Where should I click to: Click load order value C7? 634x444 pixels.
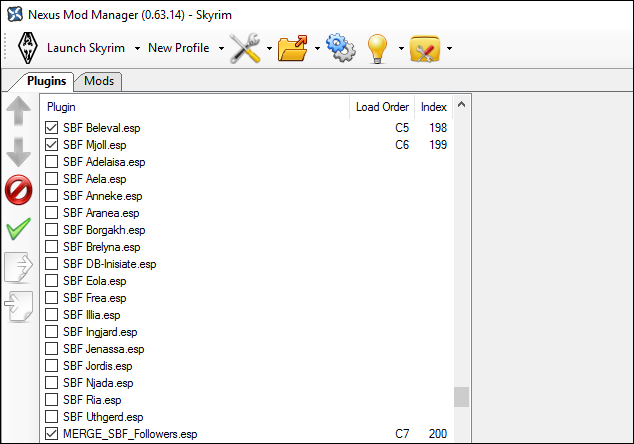point(402,434)
